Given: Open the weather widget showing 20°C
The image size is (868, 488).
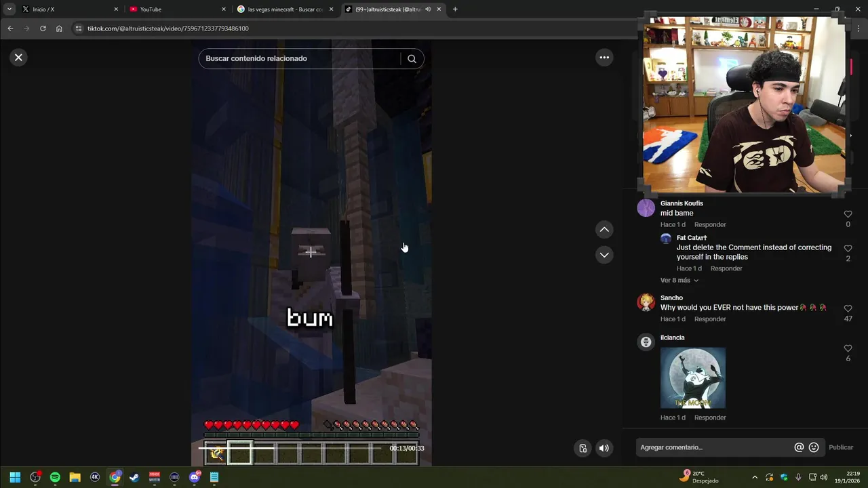Looking at the screenshot, I should pos(698,477).
